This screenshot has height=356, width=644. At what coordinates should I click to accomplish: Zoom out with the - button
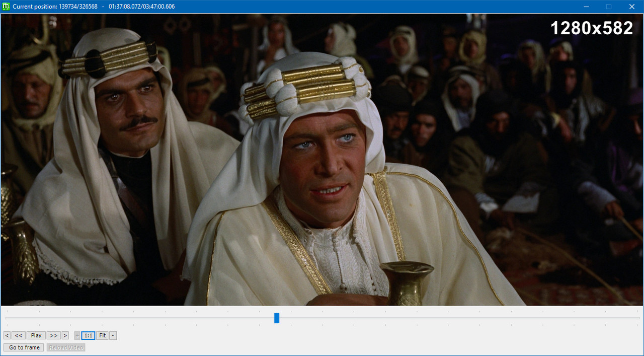(113, 335)
